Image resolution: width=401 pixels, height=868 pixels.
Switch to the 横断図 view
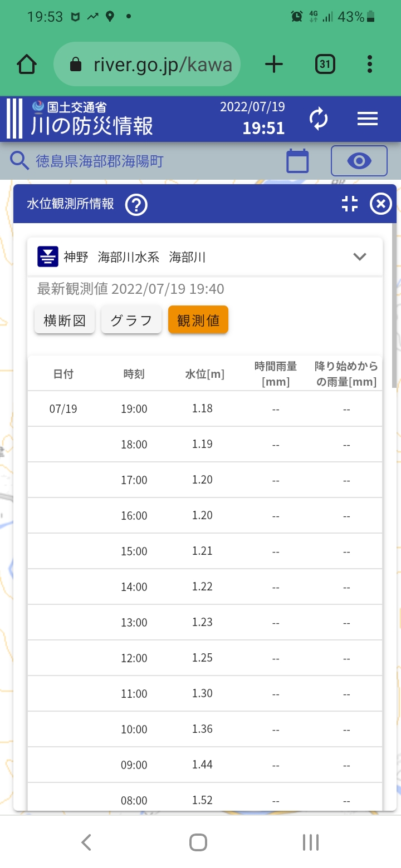(65, 320)
